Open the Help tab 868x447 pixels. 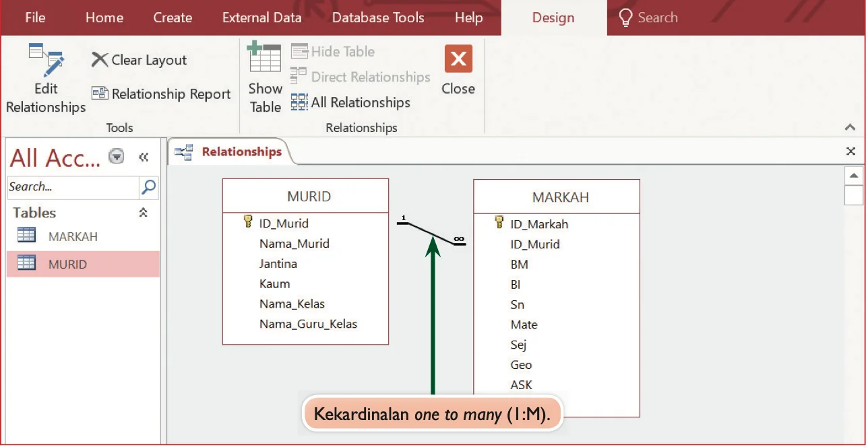pos(468,18)
